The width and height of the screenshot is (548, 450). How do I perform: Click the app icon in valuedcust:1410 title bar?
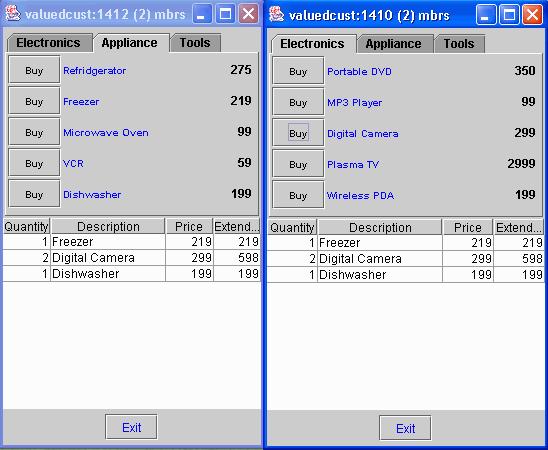tap(276, 14)
